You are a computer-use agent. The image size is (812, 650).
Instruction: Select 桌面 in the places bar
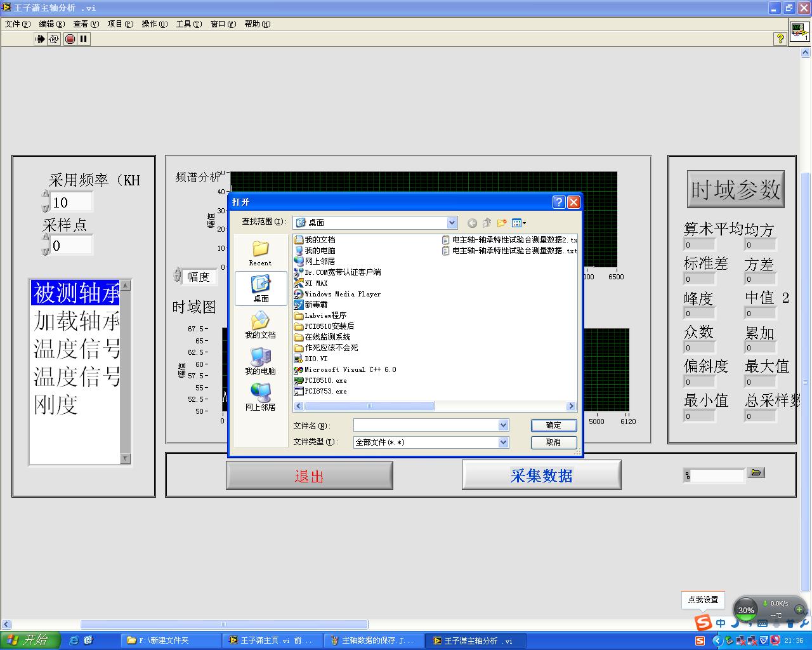click(x=261, y=289)
